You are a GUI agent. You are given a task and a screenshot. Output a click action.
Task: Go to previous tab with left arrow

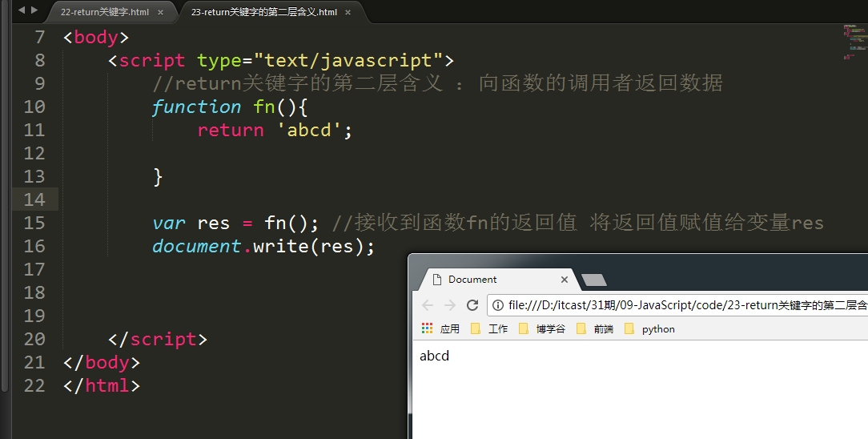(22, 10)
